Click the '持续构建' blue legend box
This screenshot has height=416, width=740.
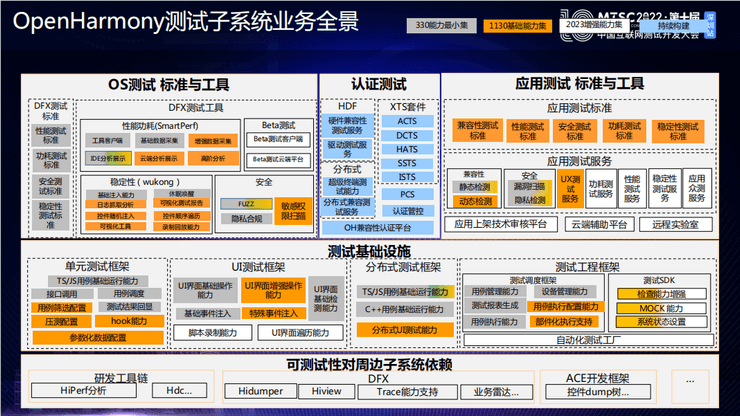pyautogui.click(x=673, y=26)
